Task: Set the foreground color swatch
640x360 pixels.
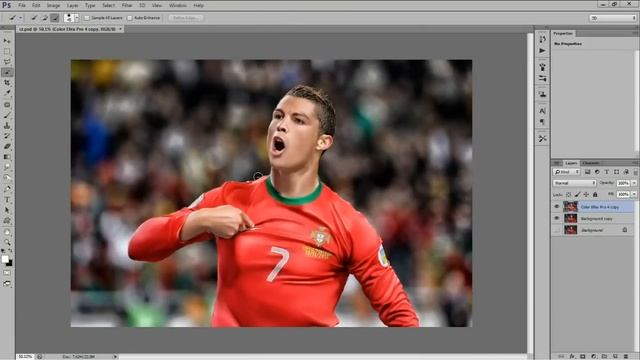Action: point(5,259)
